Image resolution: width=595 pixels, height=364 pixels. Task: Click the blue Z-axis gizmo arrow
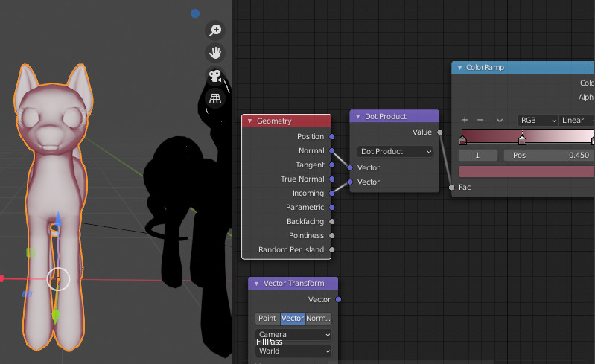[57, 220]
